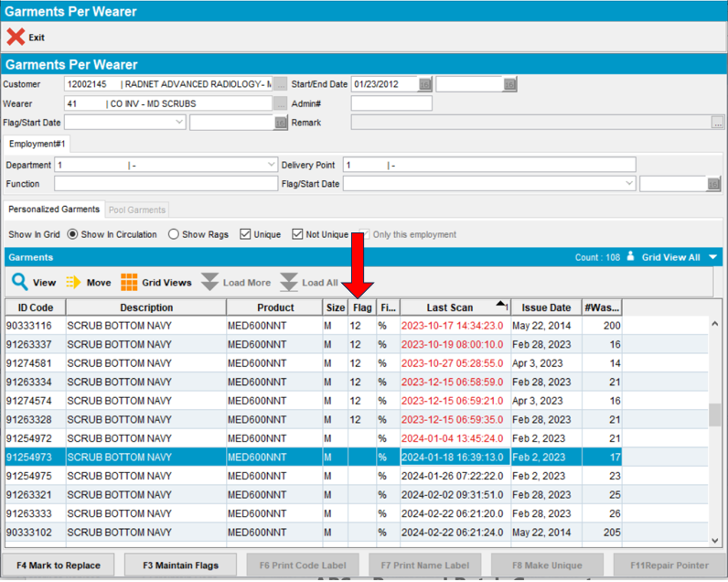Screen dimensions: 728x582
Task: Toggle the Not Unique checkbox
Action: pyautogui.click(x=297, y=235)
